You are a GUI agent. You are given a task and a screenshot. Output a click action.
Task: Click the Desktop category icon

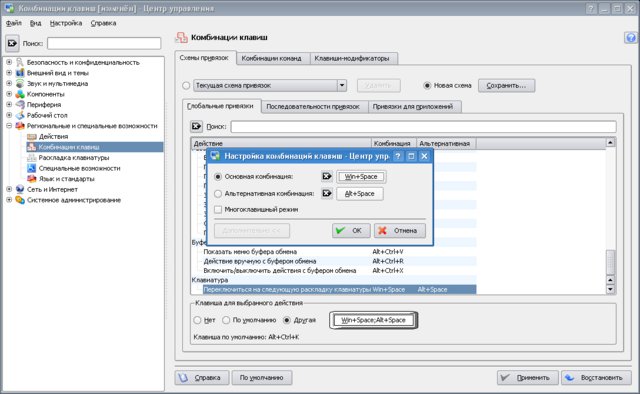(20, 115)
